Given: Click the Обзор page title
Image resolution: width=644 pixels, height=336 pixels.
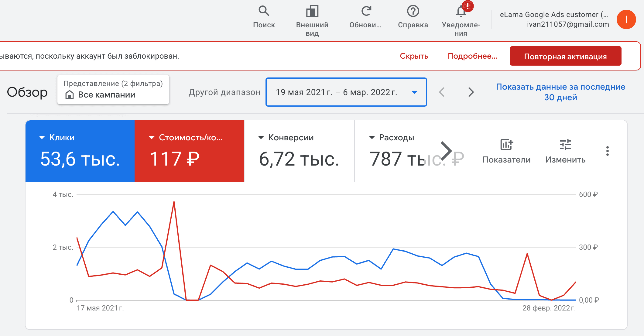Looking at the screenshot, I should point(27,92).
